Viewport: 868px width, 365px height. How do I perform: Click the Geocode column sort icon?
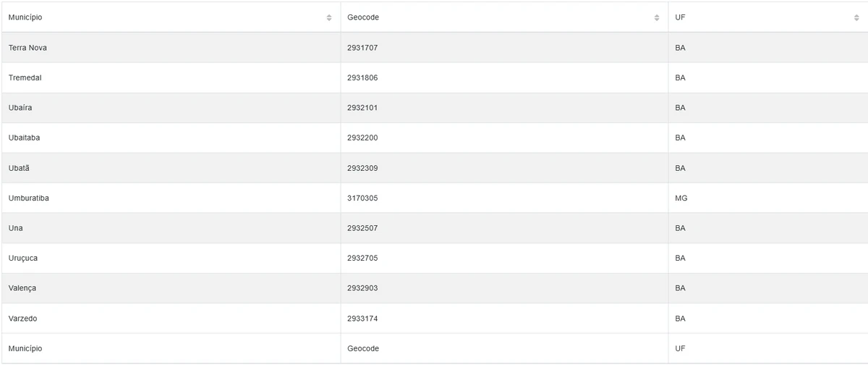tap(657, 17)
